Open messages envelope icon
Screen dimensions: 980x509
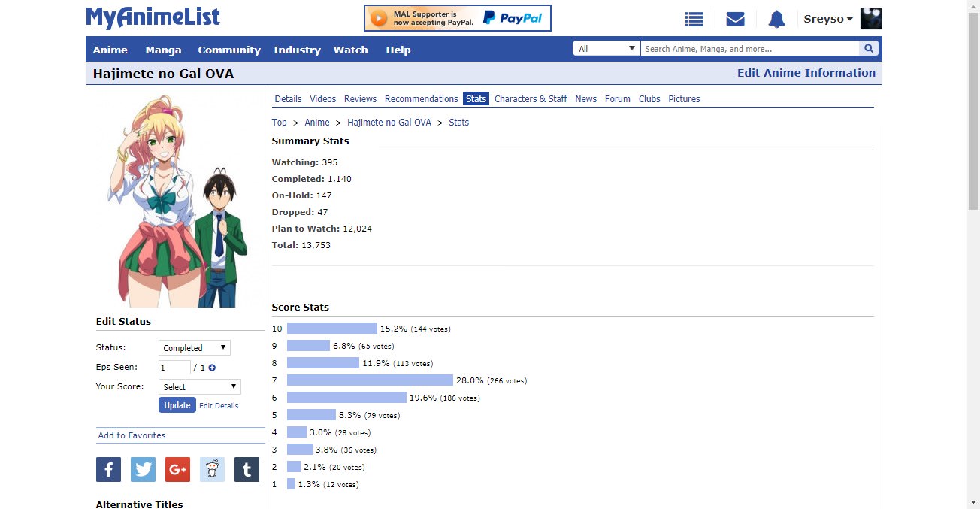[735, 20]
